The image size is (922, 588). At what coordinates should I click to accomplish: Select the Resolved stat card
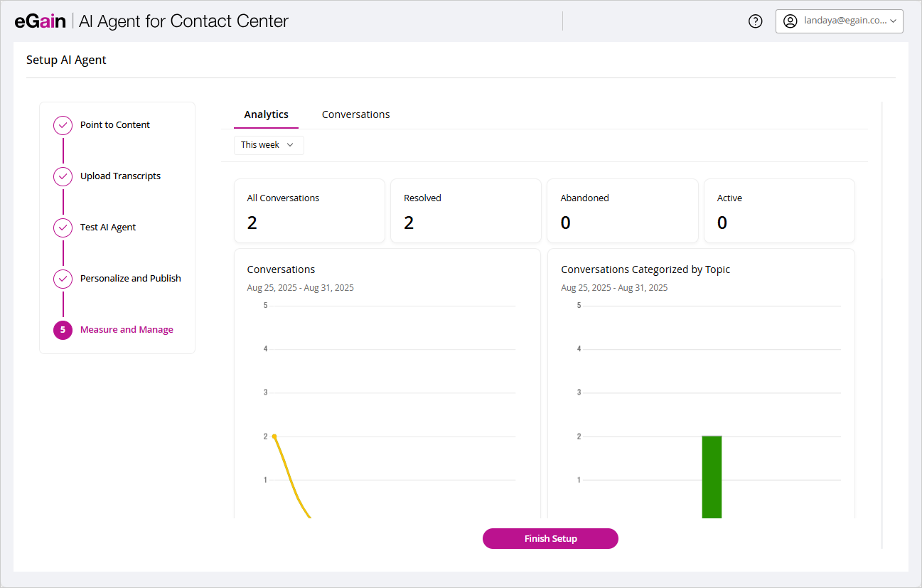[x=466, y=211]
